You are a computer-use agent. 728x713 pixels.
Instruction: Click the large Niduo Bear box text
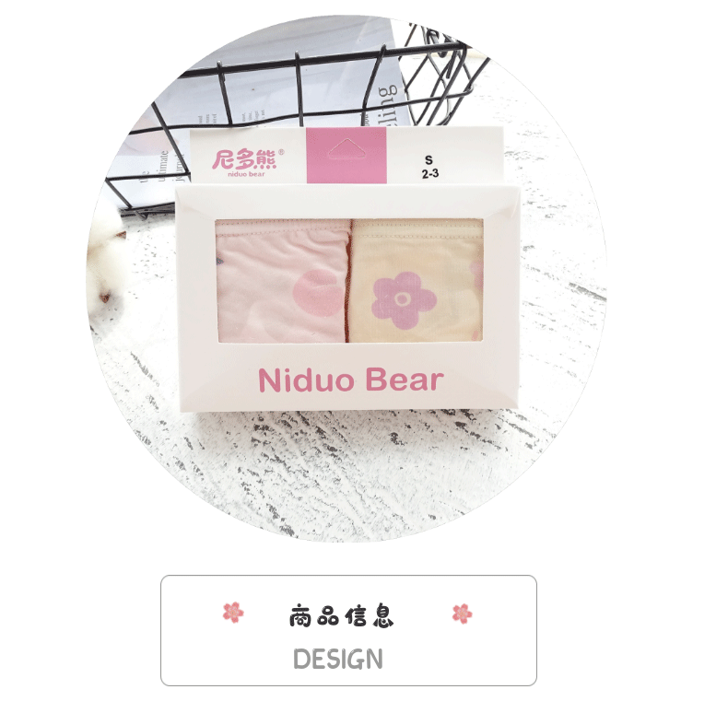point(351,380)
